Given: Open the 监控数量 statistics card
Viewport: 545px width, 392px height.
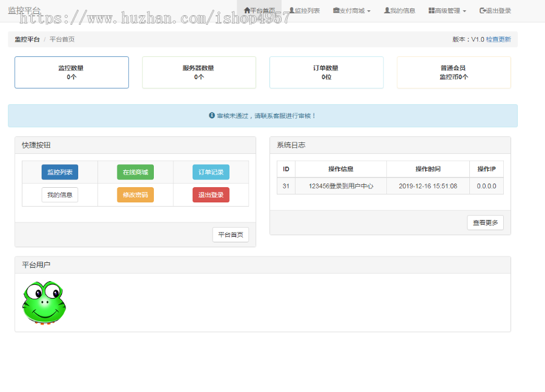Looking at the screenshot, I should click(x=71, y=72).
